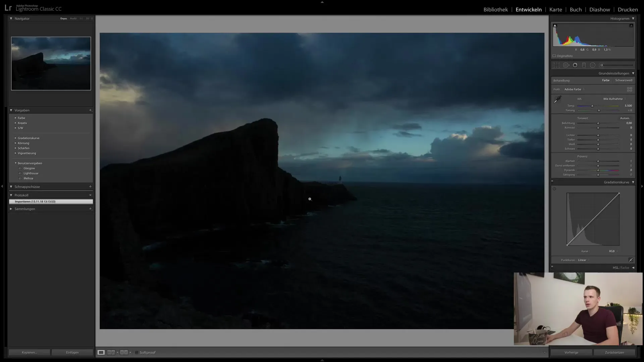Click the Autom. tone button
This screenshot has height=362, width=644.
click(625, 118)
